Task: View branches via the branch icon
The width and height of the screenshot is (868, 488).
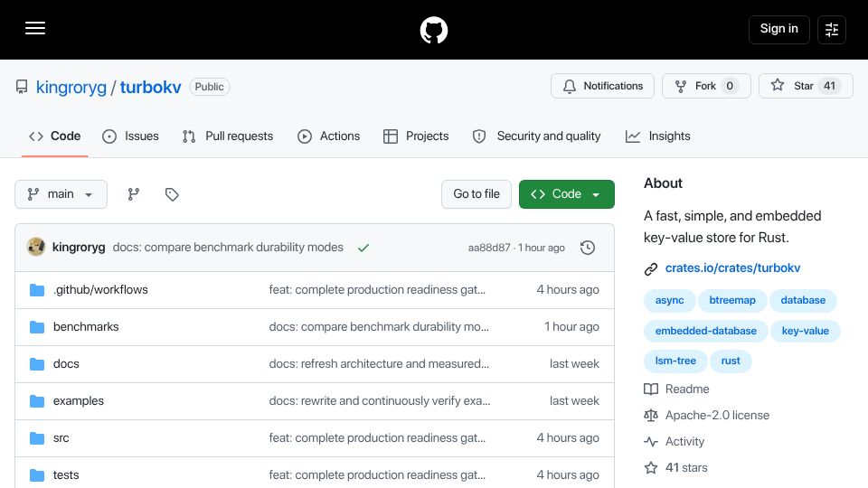Action: 134,194
